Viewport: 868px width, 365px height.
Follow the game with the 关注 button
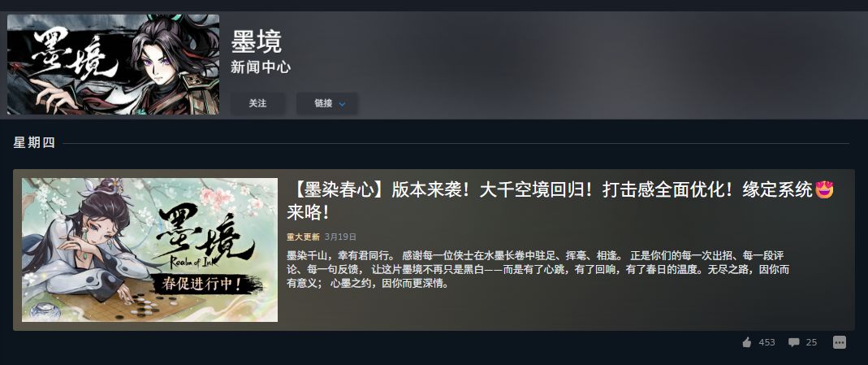(x=258, y=103)
